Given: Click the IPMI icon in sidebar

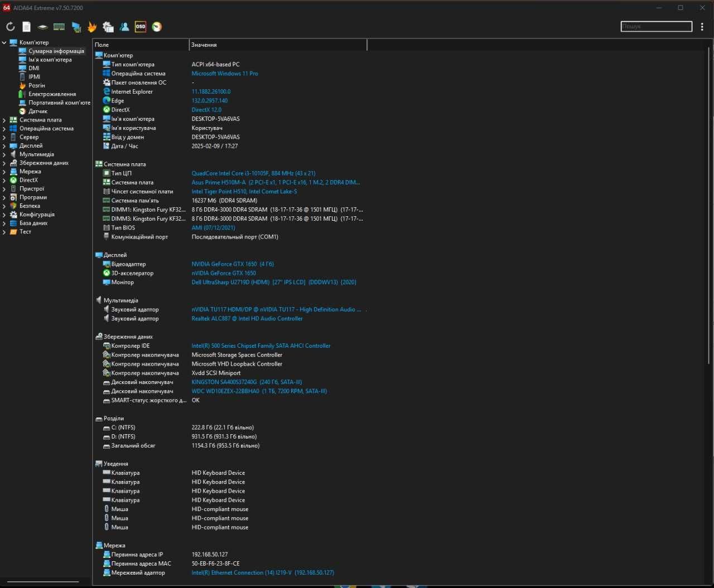Looking at the screenshot, I should [22, 77].
